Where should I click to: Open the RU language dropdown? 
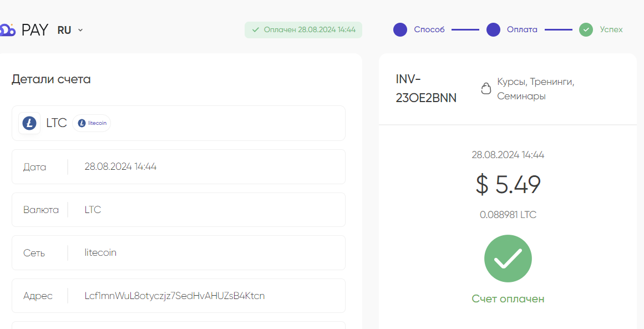70,30
